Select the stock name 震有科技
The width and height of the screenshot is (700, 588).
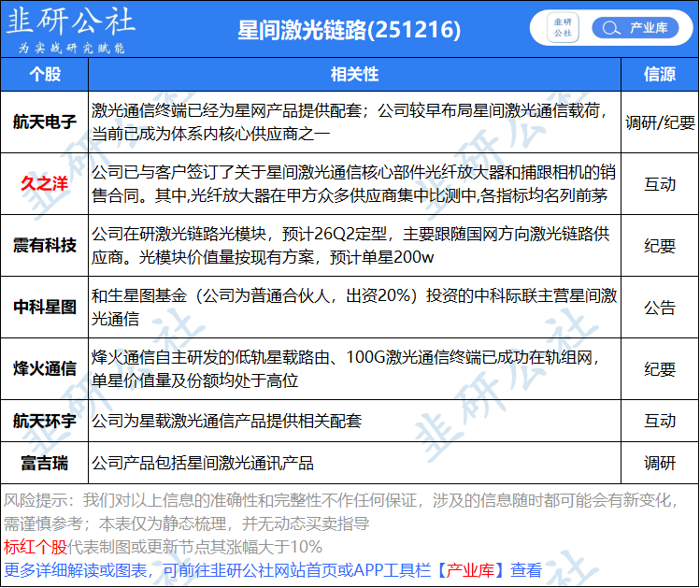click(45, 245)
